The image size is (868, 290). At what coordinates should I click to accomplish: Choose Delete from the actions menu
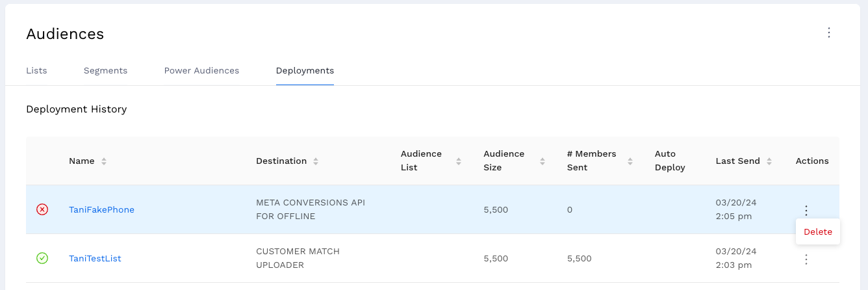pos(817,232)
